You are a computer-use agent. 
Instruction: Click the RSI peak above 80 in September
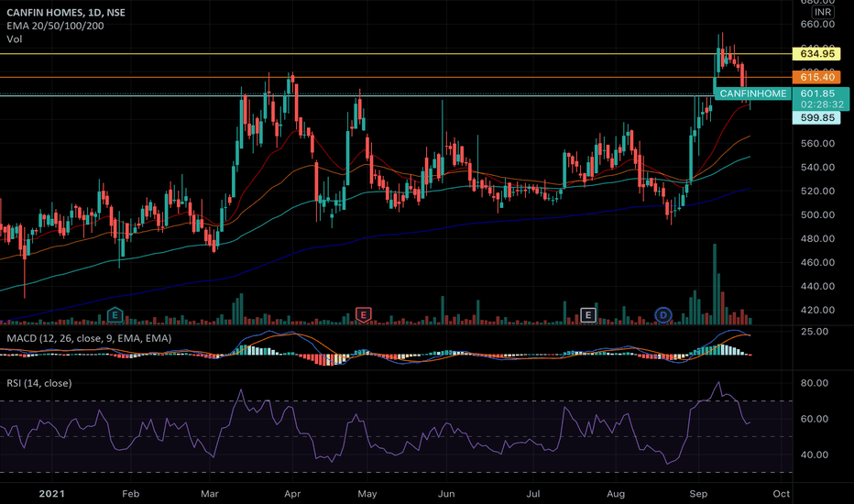coord(719,382)
